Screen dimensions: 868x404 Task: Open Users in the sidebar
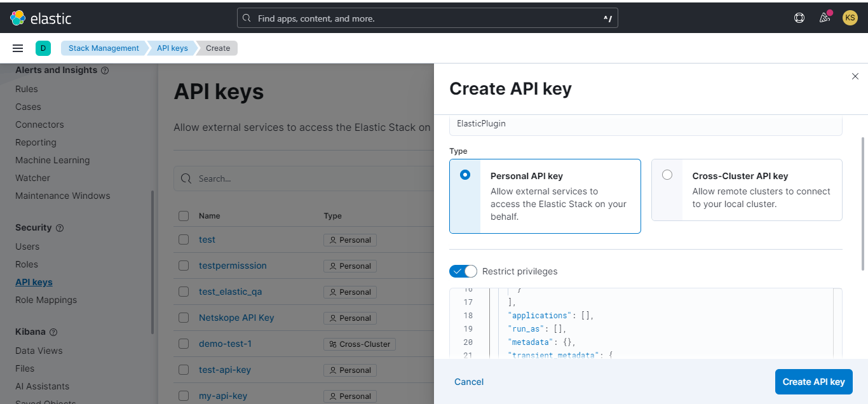point(27,246)
